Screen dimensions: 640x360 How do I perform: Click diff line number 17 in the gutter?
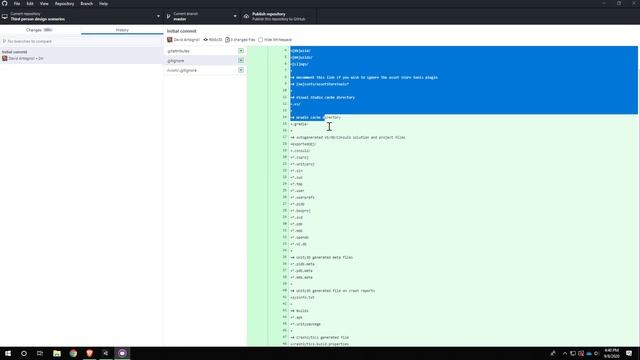[284, 137]
